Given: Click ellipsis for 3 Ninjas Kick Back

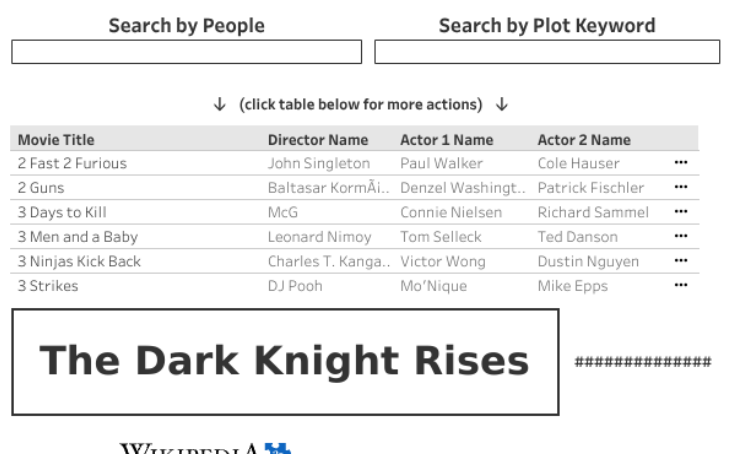Looking at the screenshot, I should 681,261.
